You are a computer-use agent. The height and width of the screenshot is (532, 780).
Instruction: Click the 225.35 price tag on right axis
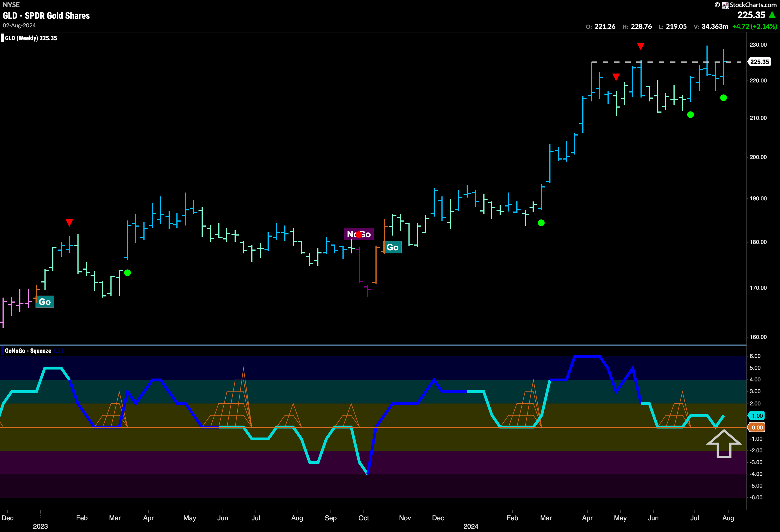759,62
